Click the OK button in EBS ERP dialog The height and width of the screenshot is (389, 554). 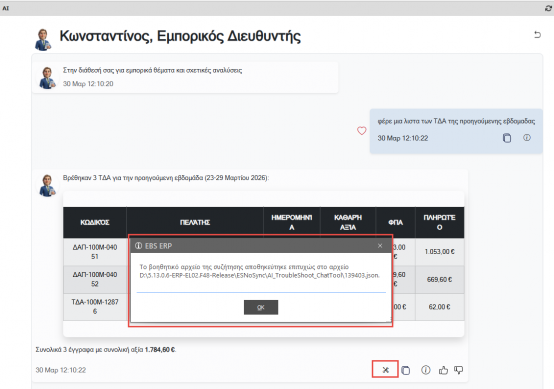tap(261, 307)
